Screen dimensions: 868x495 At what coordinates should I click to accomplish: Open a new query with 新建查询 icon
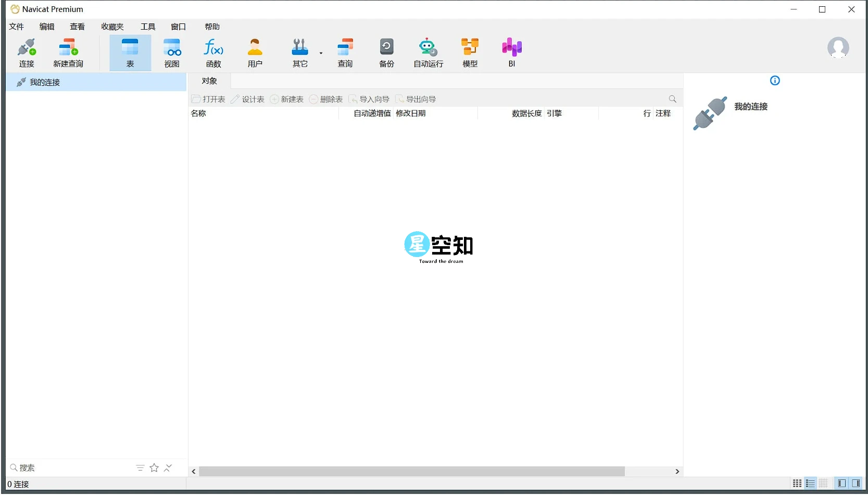click(68, 52)
